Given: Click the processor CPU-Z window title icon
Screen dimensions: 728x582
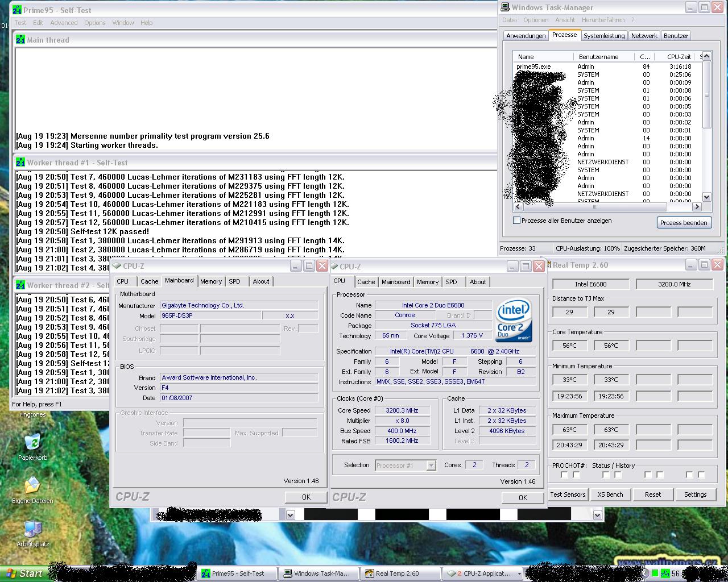Looking at the screenshot, I should (334, 266).
